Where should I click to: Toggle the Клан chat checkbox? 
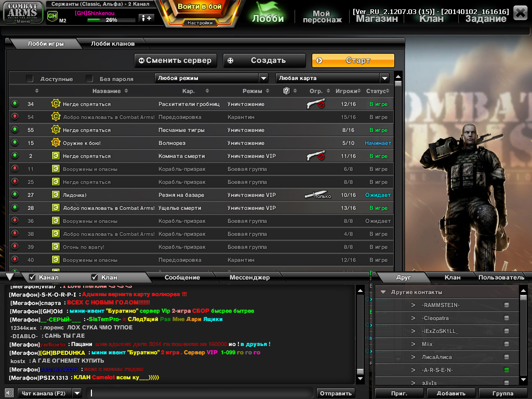coord(95,277)
